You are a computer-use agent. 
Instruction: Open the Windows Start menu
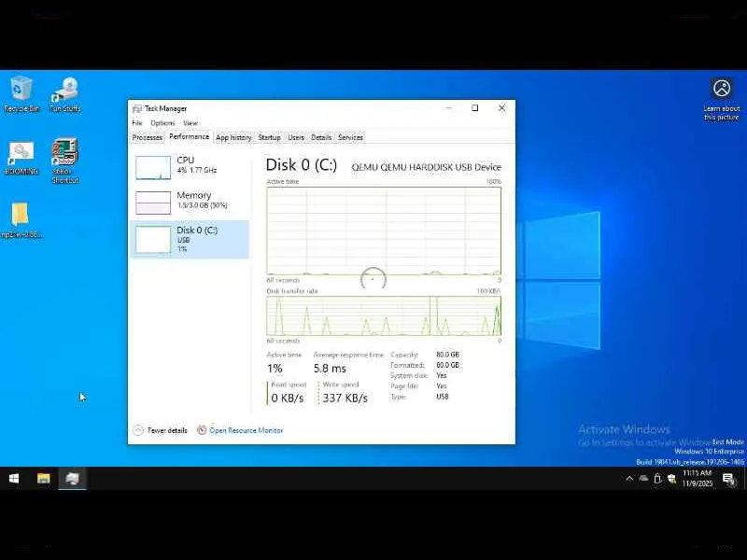(14, 478)
